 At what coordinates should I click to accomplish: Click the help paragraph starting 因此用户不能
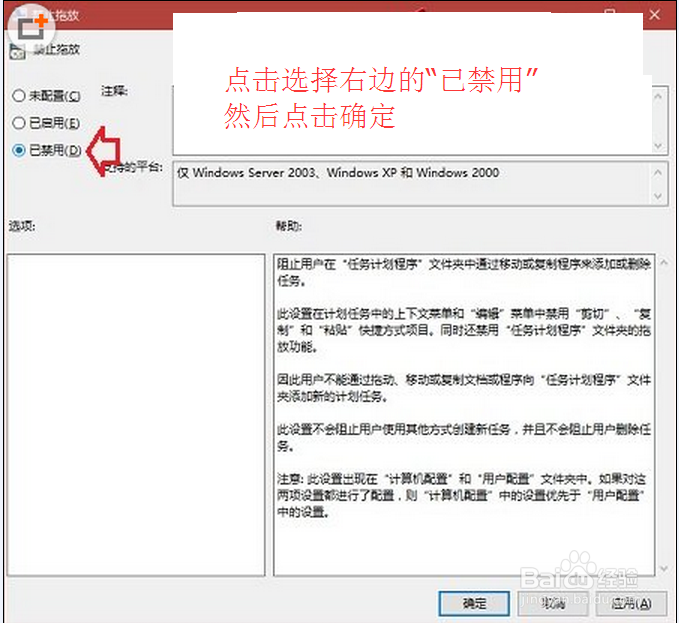464,388
